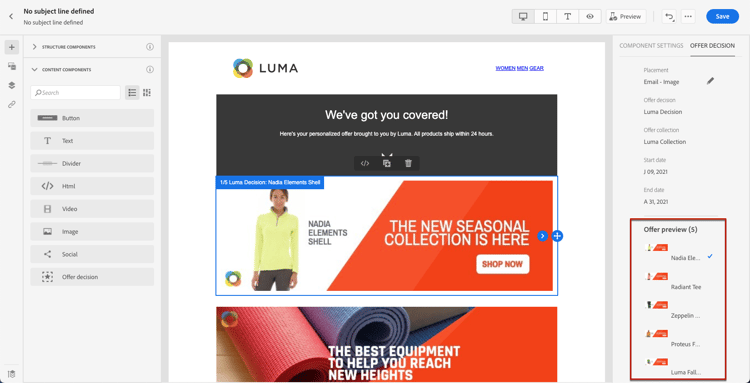Click the Preview button
750x383 pixels.
click(x=626, y=16)
